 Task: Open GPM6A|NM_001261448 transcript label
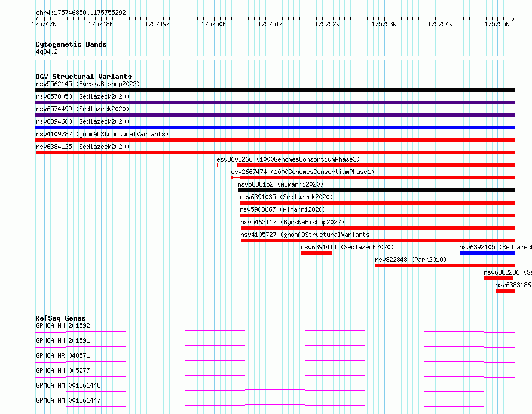point(68,385)
